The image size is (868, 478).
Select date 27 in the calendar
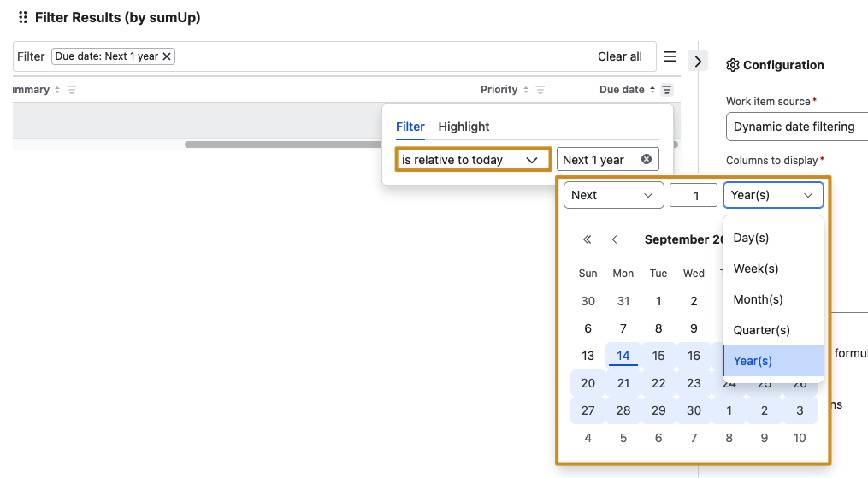[x=588, y=410]
